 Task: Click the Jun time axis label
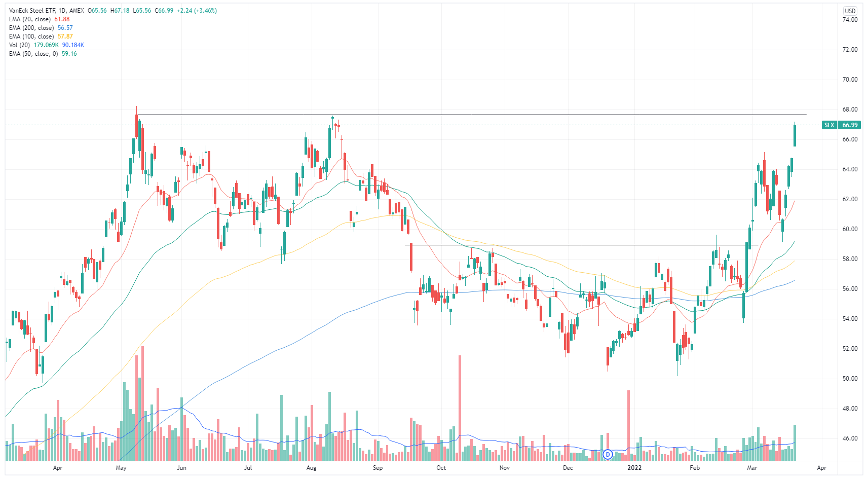tap(181, 468)
